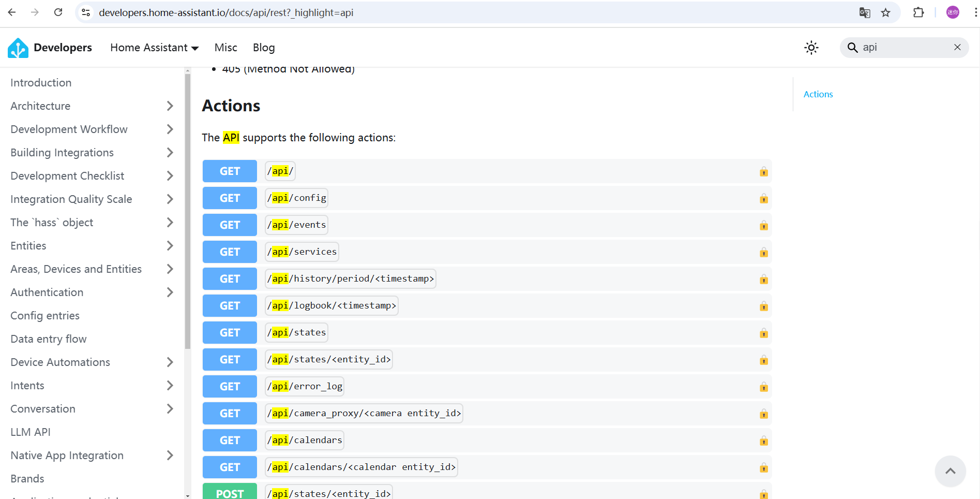Toggle the light/dark mode sun icon
The width and height of the screenshot is (980, 499).
click(x=811, y=48)
